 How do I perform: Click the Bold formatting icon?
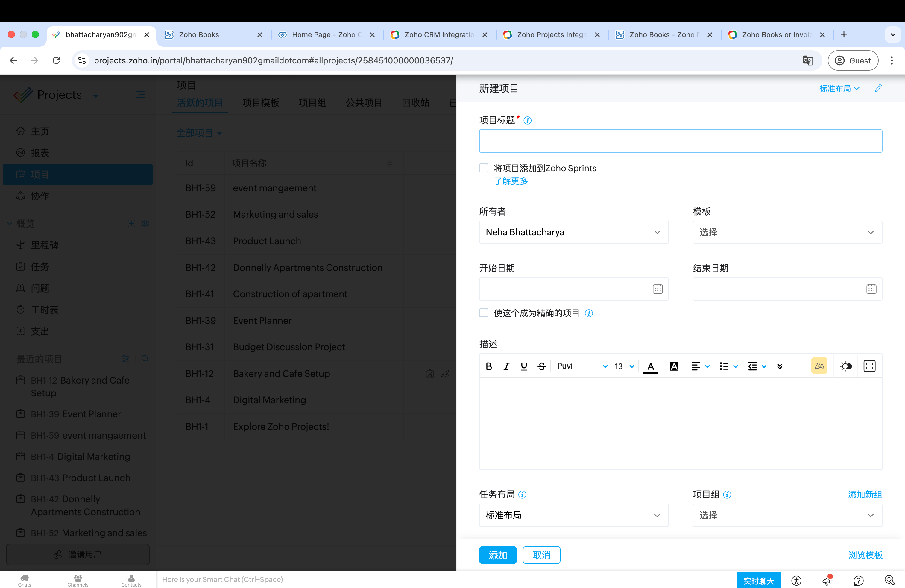click(489, 366)
